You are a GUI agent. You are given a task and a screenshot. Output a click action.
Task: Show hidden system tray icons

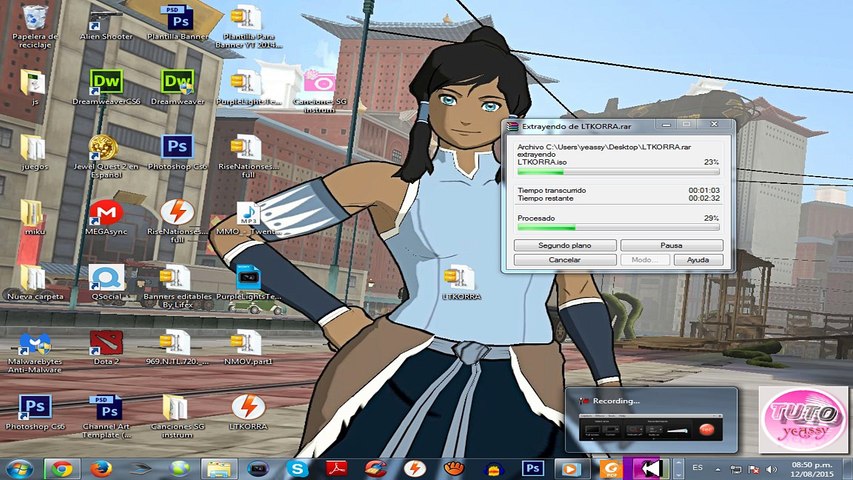coord(718,469)
